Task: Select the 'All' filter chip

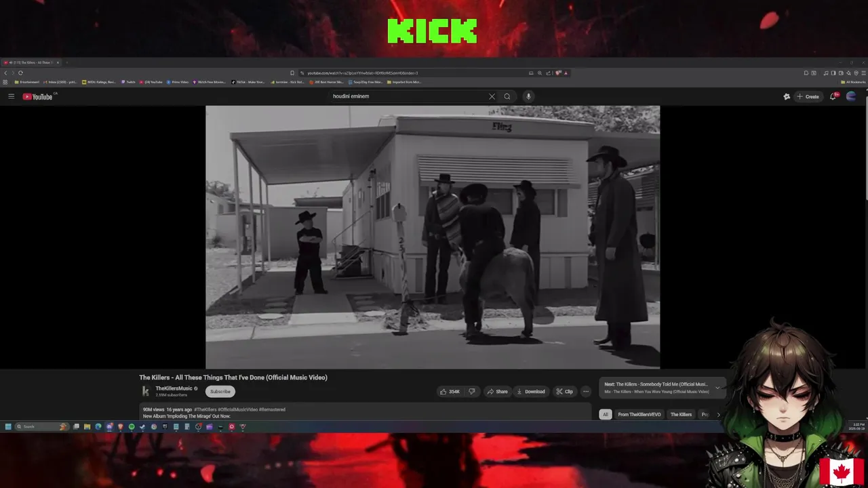Action: coord(606,414)
